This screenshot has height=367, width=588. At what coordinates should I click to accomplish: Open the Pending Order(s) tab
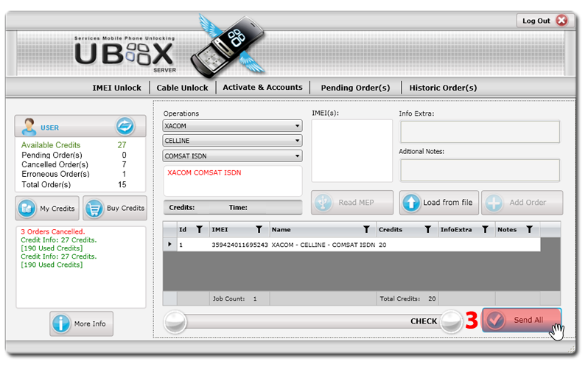pos(355,88)
